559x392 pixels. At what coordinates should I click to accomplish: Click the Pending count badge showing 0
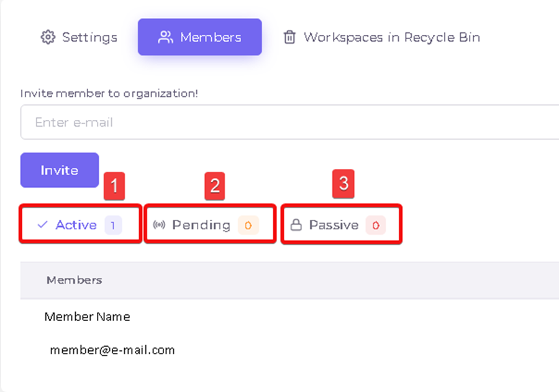point(248,225)
